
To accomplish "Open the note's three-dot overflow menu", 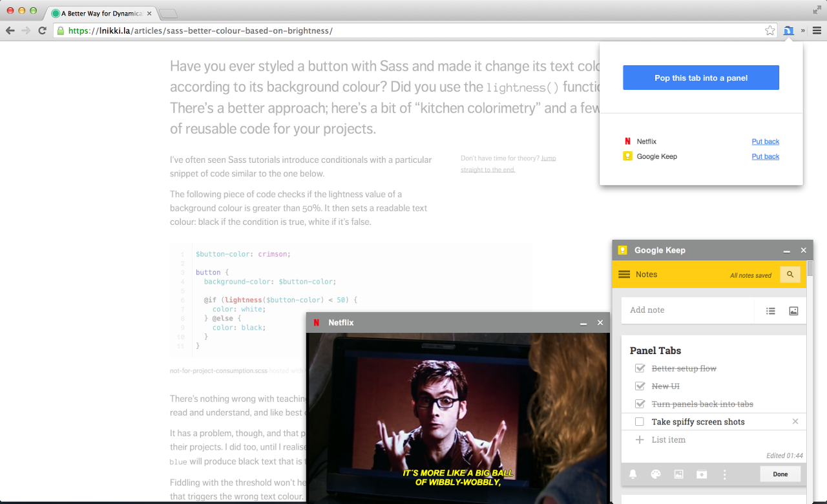I will (x=724, y=474).
